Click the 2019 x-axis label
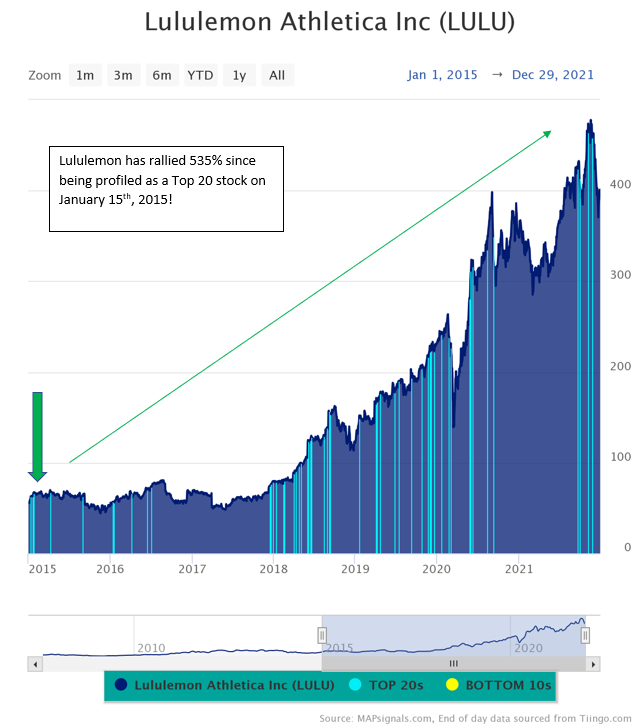The height and width of the screenshot is (728, 638). [355, 569]
